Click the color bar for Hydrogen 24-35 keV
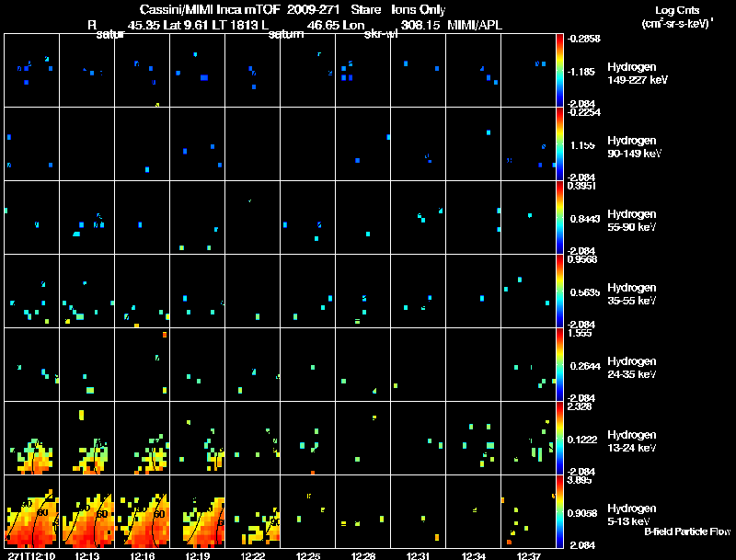Screen dimensions: 736x560 point(559,365)
